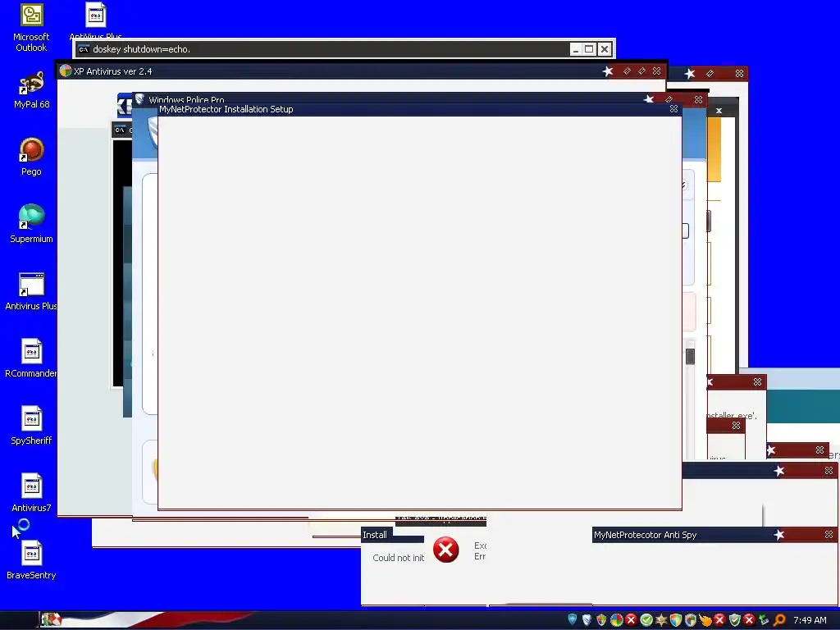This screenshot has width=840, height=630.
Task: Close the small window showing "nstaller.exe'" text
Action: 757,382
